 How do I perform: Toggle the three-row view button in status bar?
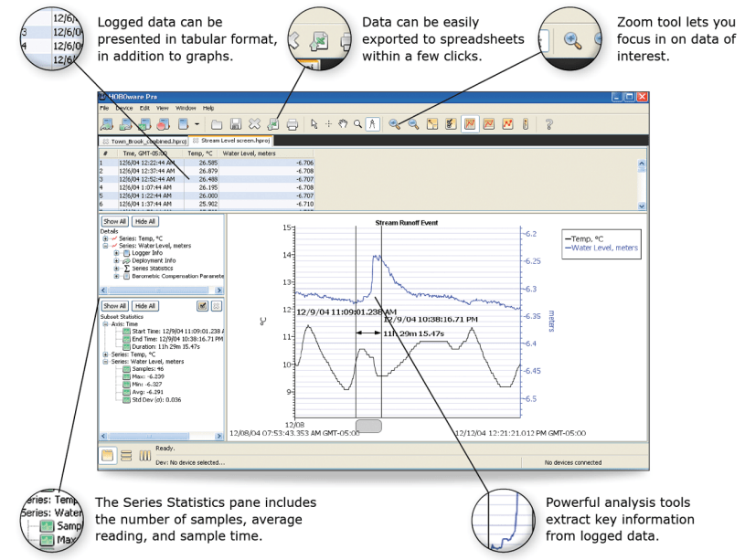coord(127,455)
